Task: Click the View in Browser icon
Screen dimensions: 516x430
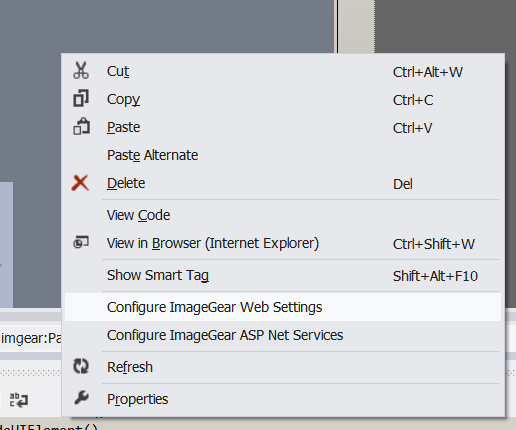Action: tap(81, 242)
